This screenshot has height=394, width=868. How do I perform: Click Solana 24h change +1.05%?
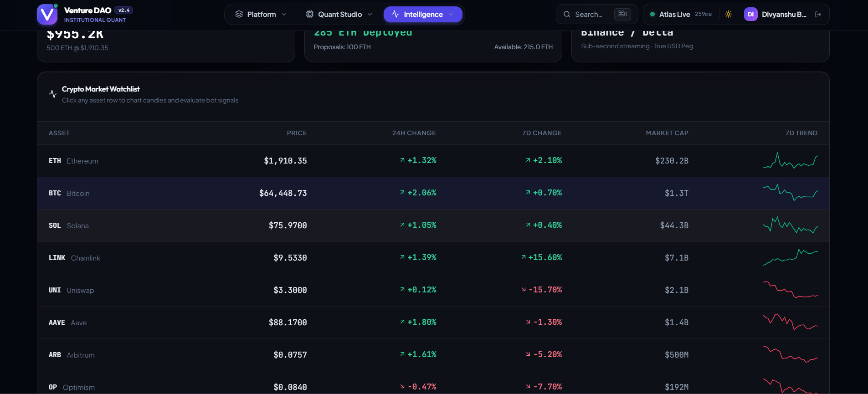point(422,225)
